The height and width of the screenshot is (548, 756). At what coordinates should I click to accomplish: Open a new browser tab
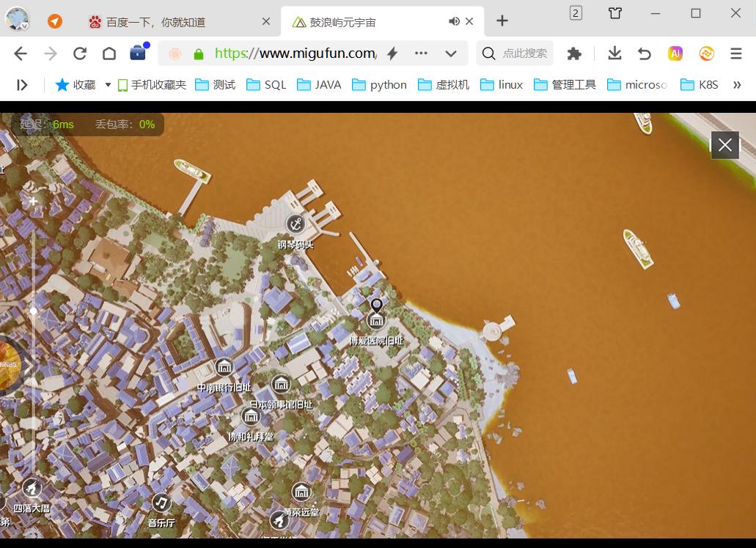click(502, 21)
